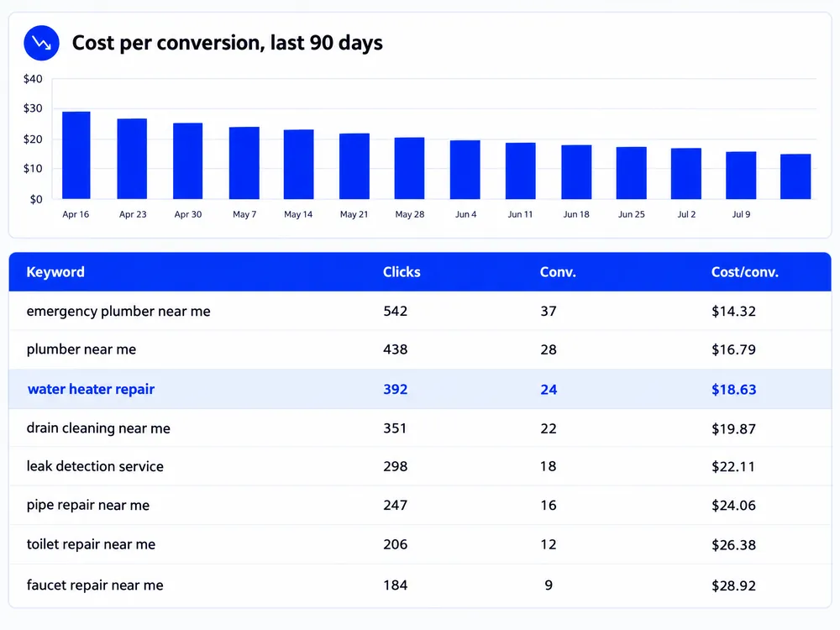Click the Jul 2 axis label
This screenshot has width=840, height=630.
(x=686, y=214)
